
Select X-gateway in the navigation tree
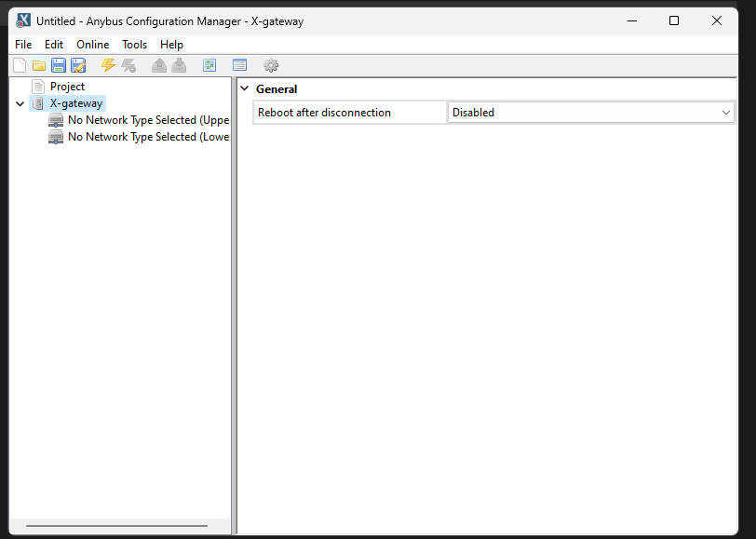76,103
